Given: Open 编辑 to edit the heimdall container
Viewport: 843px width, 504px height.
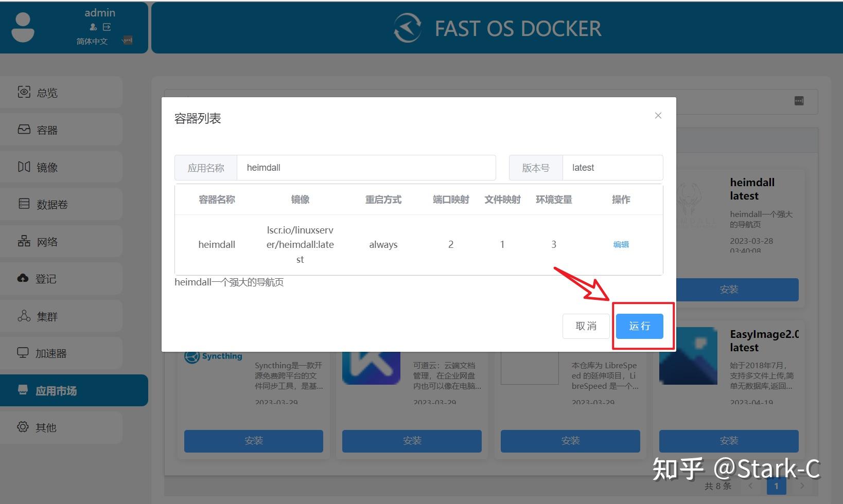Looking at the screenshot, I should 621,244.
